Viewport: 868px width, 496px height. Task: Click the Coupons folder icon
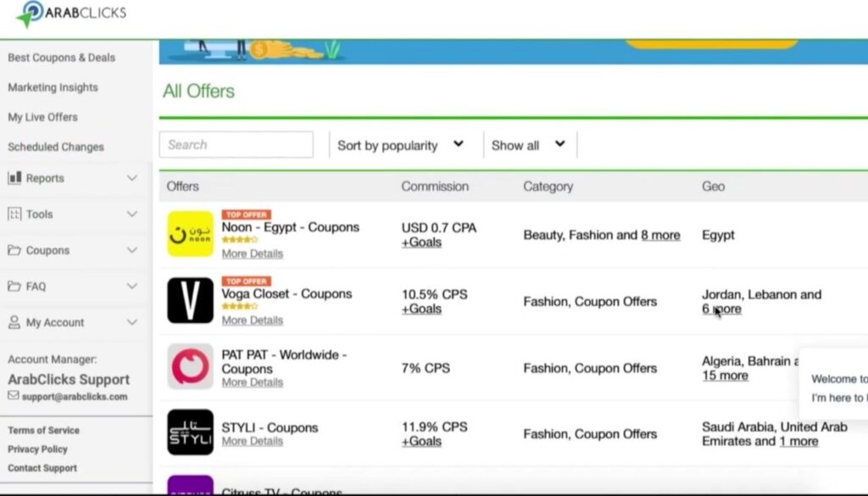[x=14, y=250]
